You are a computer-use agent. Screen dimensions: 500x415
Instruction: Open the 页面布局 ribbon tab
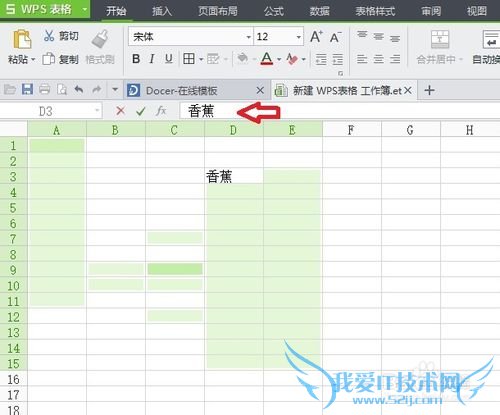(218, 11)
